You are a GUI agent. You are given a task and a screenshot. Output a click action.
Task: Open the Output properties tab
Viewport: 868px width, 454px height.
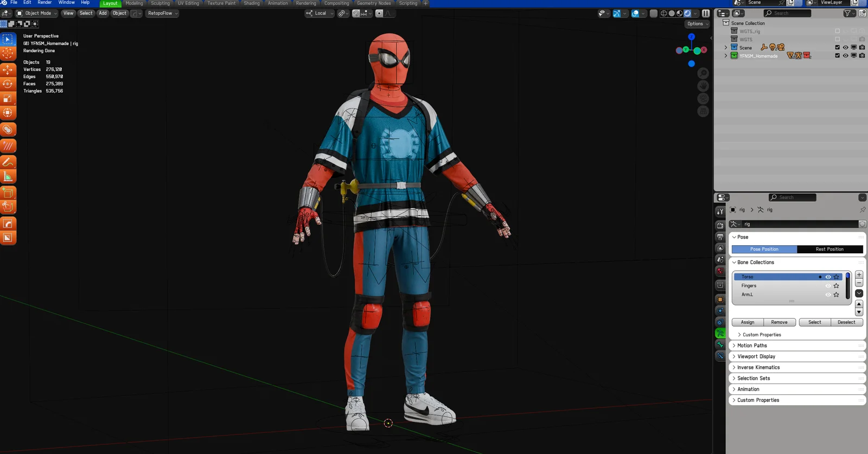coord(720,236)
